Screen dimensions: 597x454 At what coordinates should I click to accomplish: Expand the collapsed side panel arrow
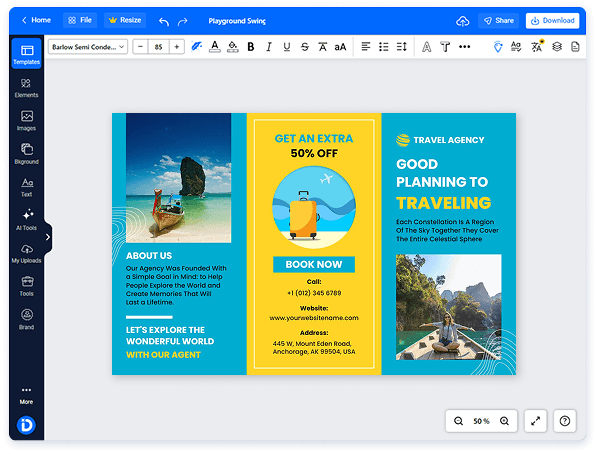pos(48,237)
